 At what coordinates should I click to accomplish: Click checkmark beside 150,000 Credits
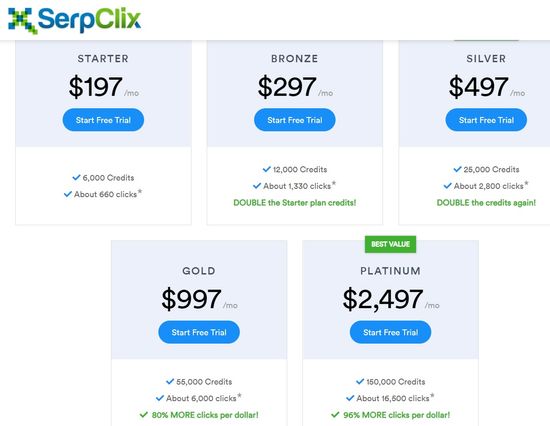point(360,381)
